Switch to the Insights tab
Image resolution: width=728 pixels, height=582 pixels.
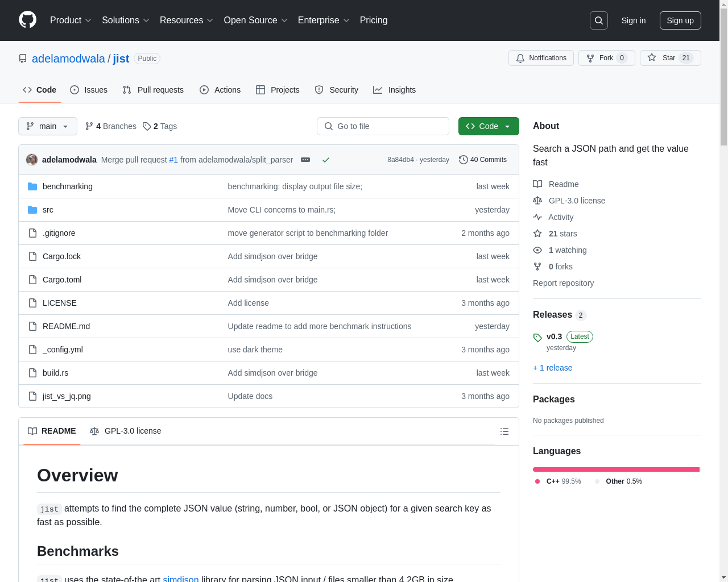tap(394, 90)
